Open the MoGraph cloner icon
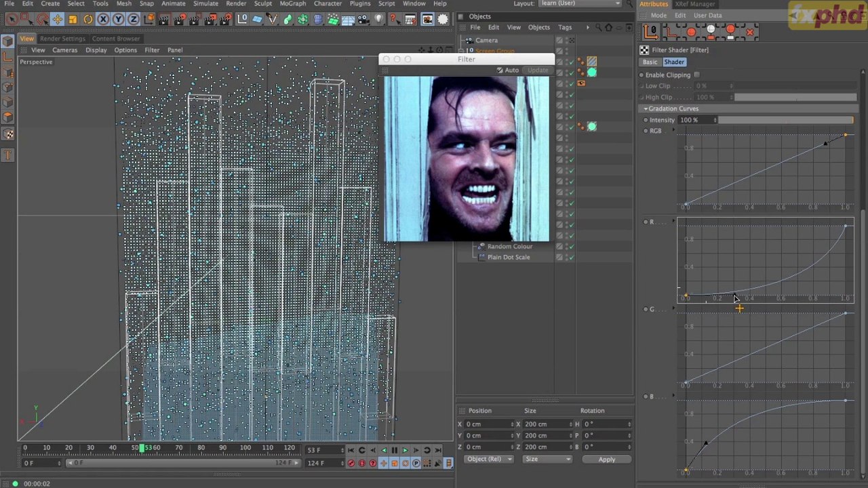This screenshot has height=488, width=868. [x=333, y=19]
